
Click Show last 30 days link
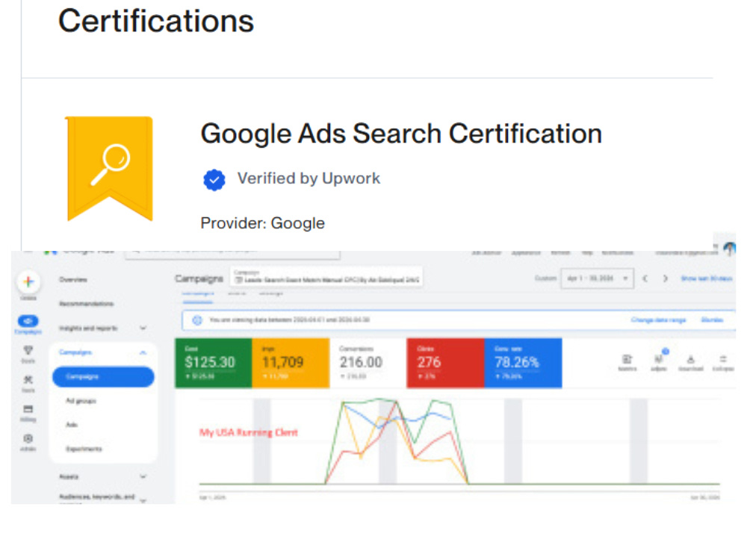707,279
